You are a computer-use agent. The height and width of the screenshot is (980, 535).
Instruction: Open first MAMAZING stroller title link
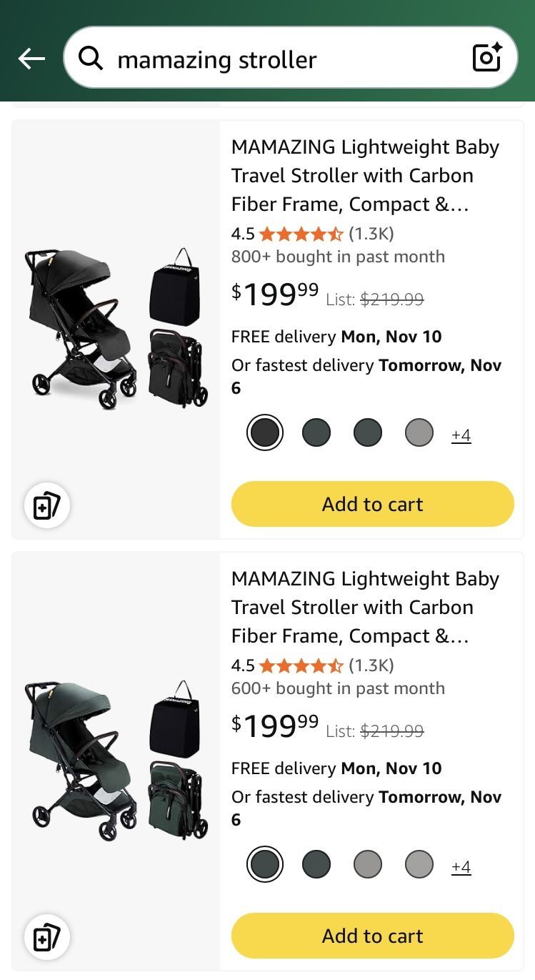tap(365, 176)
